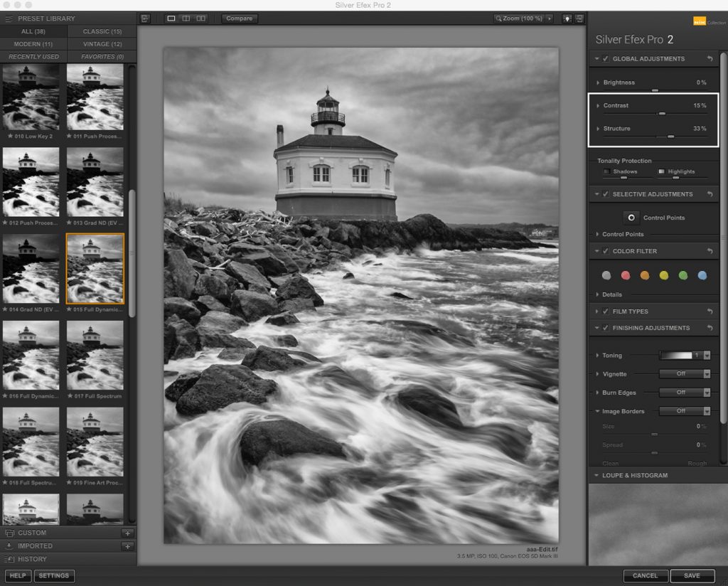Screen dimensions: 728x586
Task: Expand Brightness sub-controls triangle
Action: (x=597, y=82)
